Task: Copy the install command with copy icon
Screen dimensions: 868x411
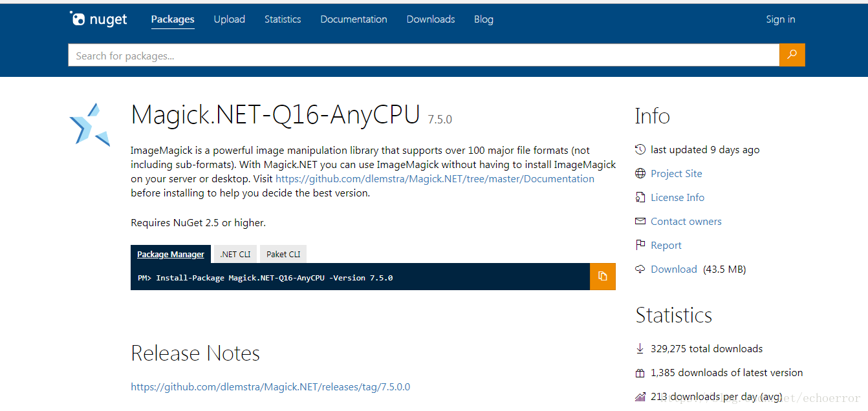Action: point(603,277)
